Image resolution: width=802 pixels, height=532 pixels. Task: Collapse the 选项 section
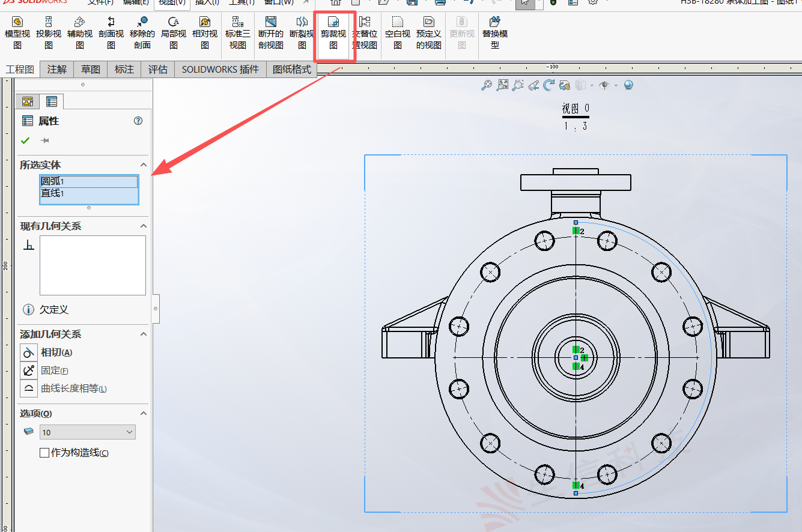[x=144, y=413]
